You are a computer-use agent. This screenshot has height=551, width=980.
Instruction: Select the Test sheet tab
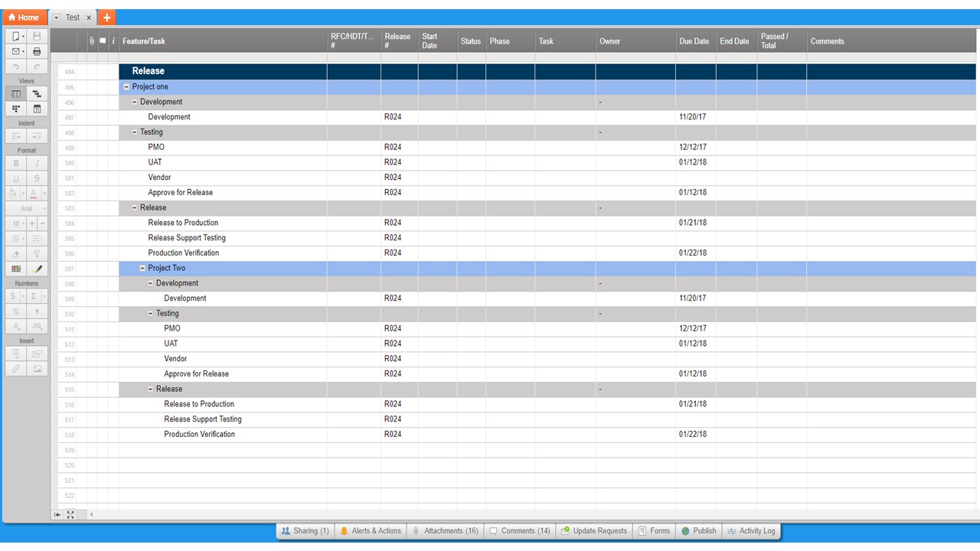pyautogui.click(x=73, y=18)
